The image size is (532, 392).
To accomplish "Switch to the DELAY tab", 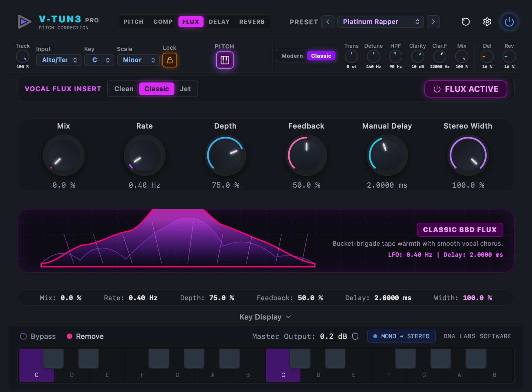I will tap(219, 22).
